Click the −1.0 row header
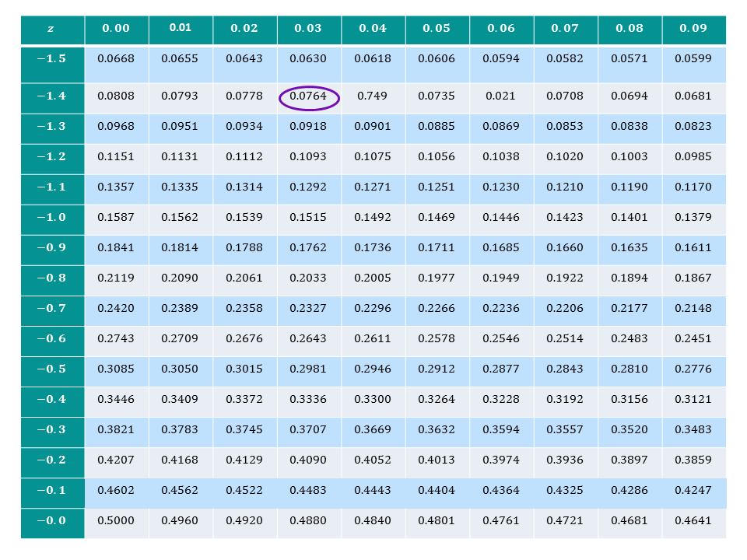 pyautogui.click(x=52, y=218)
